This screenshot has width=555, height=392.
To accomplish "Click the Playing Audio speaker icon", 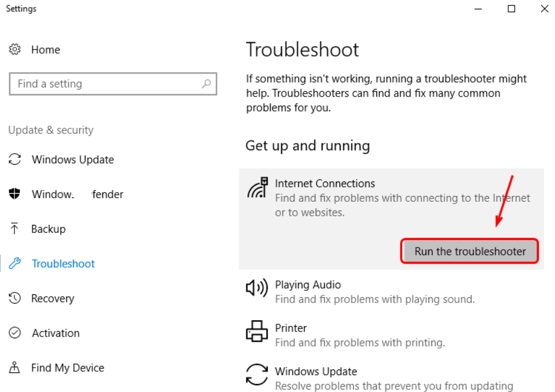I will coord(257,288).
